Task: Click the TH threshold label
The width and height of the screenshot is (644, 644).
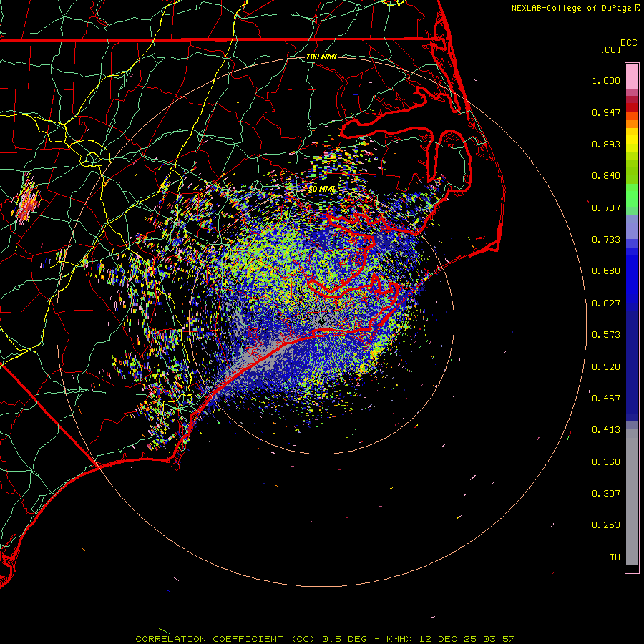Action: click(x=615, y=557)
